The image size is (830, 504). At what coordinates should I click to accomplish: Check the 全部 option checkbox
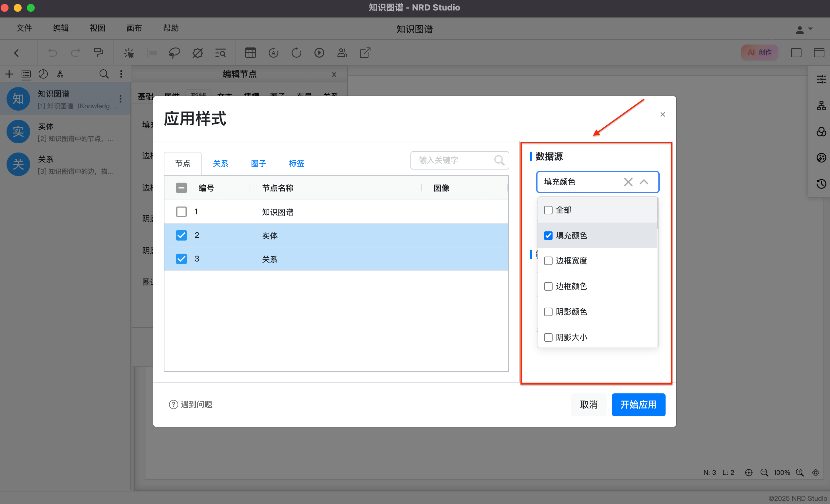tap(548, 210)
